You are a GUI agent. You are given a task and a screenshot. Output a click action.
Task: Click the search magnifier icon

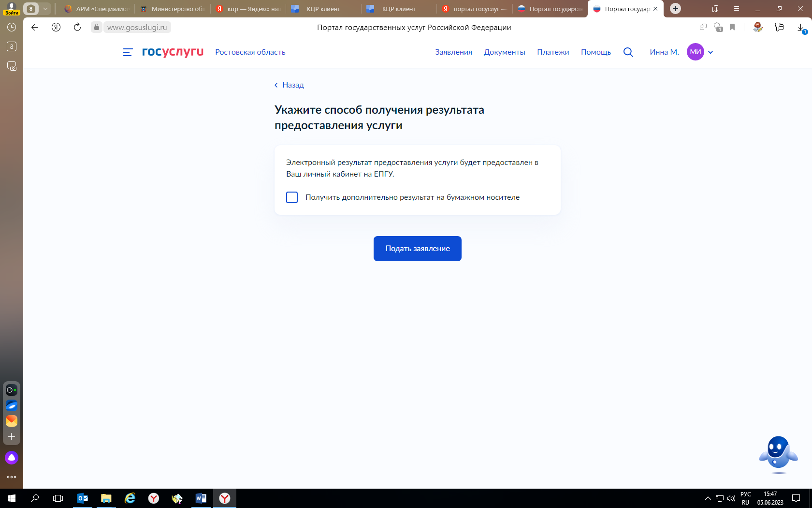(x=628, y=52)
